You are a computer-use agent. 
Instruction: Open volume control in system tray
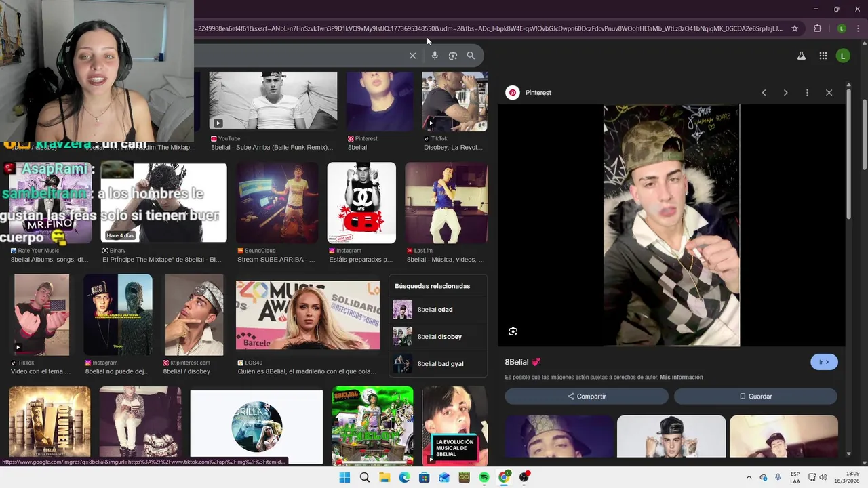tap(823, 477)
